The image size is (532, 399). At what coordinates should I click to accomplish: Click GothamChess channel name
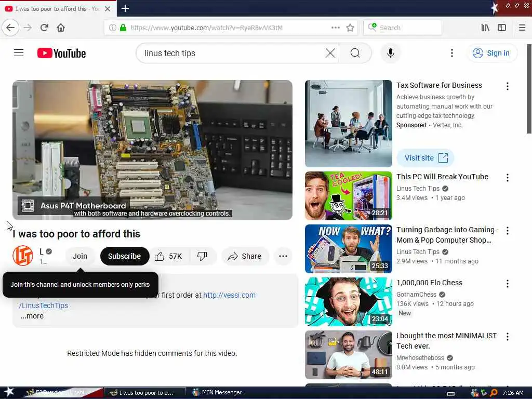tap(416, 294)
